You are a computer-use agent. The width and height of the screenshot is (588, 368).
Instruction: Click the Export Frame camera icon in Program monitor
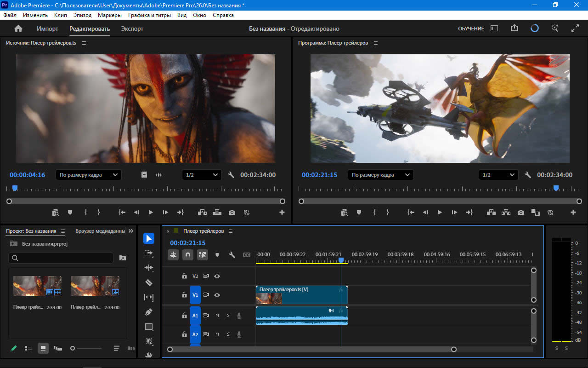point(520,213)
